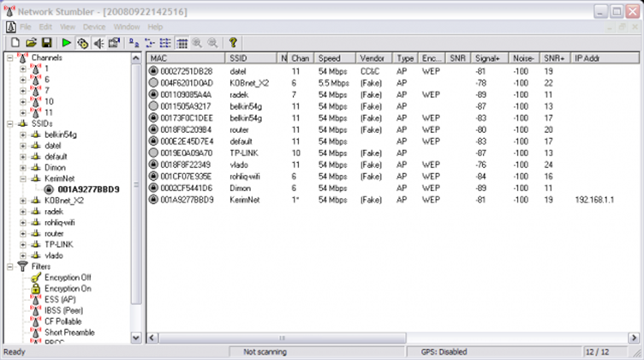
Task: Switch to list view toolbar icon
Action: click(165, 43)
